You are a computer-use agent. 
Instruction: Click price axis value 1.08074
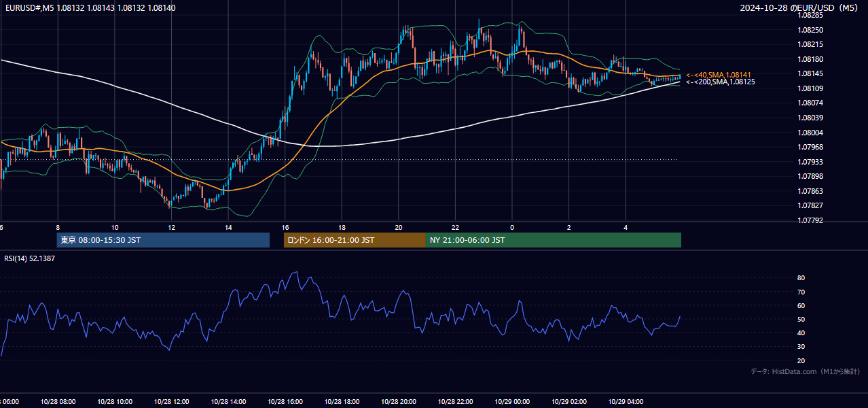point(811,103)
